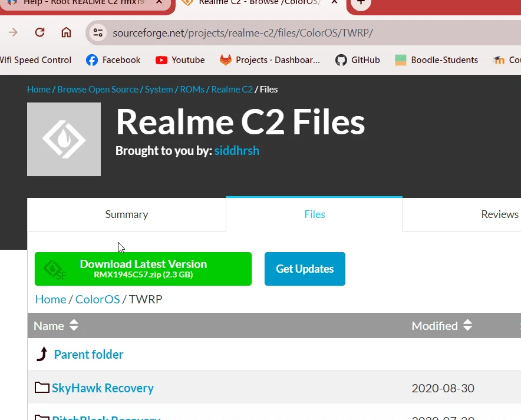Click ColorOS in file path breadcrumb
This screenshot has width=521, height=420.
[98, 299]
